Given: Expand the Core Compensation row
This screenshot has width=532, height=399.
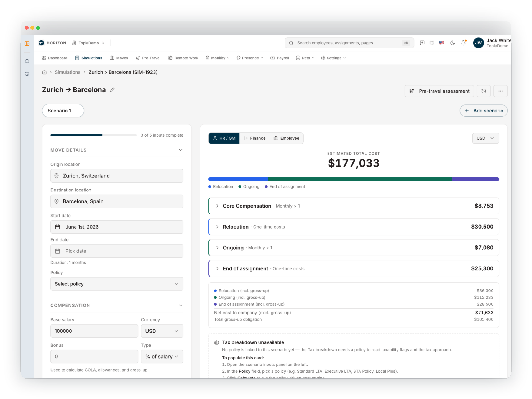Looking at the screenshot, I should coord(354,206).
